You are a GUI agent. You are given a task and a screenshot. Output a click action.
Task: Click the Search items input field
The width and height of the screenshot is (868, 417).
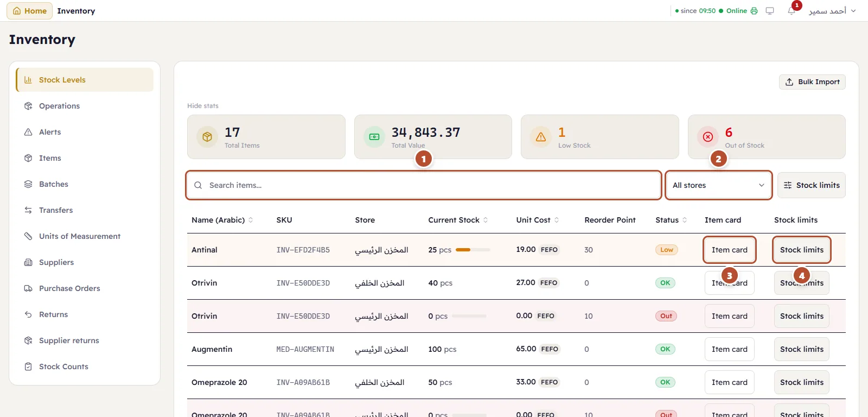click(x=424, y=185)
